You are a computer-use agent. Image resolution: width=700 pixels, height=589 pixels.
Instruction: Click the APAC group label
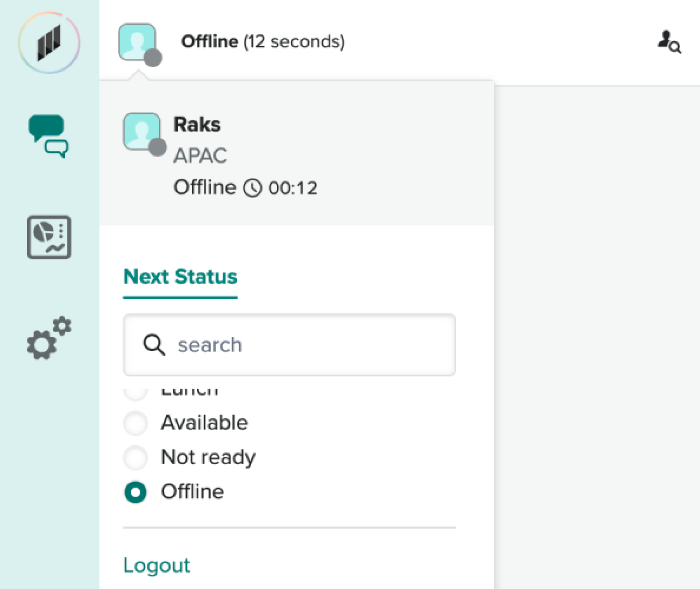[200, 156]
